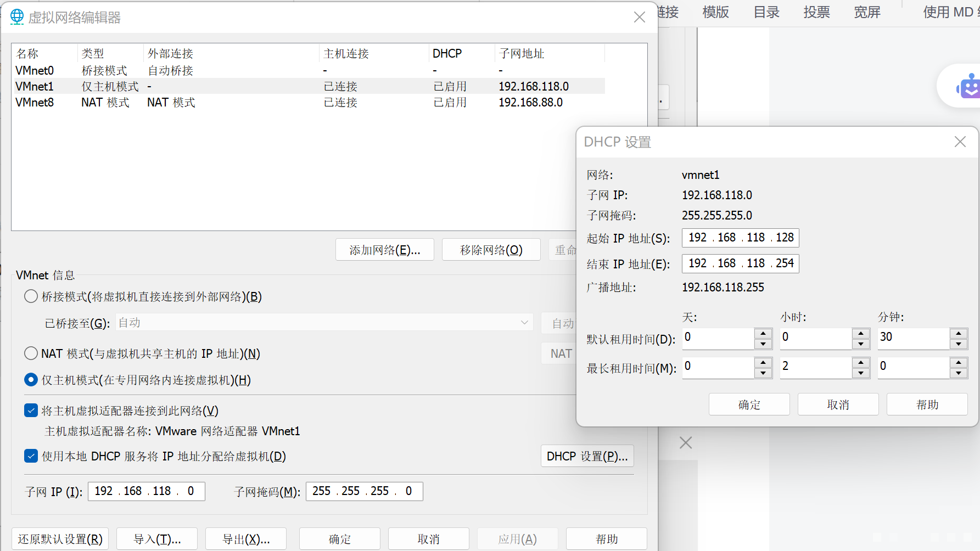The width and height of the screenshot is (980, 551).
Task: Click the Virtual Network Editor globe icon
Action: 17,17
